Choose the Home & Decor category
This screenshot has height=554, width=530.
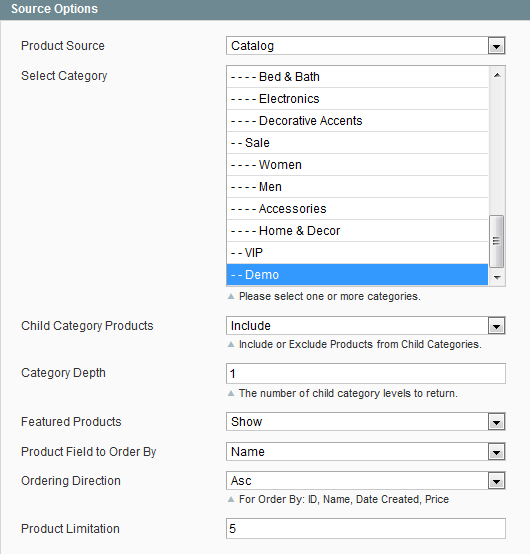click(x=357, y=231)
